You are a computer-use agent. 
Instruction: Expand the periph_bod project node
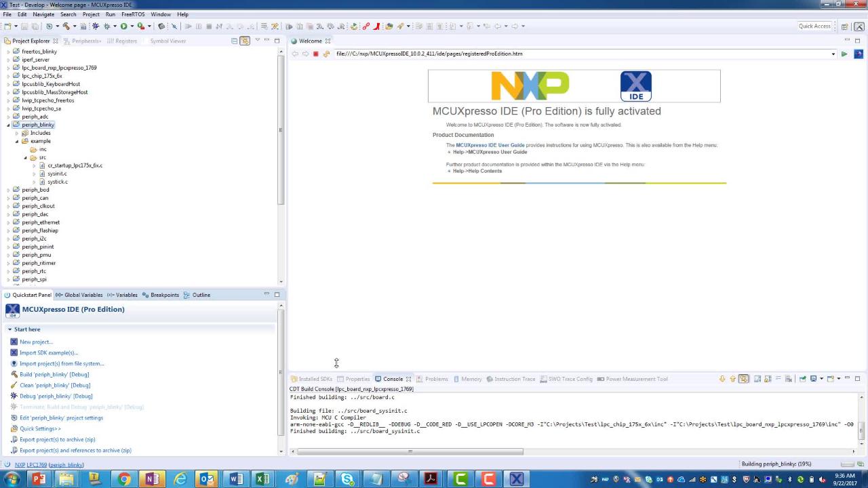click(x=7, y=190)
